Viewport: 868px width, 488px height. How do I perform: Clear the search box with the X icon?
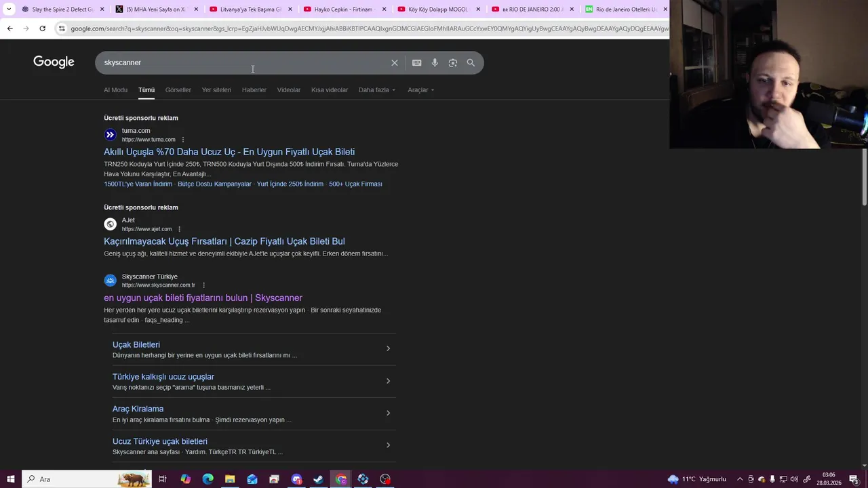point(395,62)
